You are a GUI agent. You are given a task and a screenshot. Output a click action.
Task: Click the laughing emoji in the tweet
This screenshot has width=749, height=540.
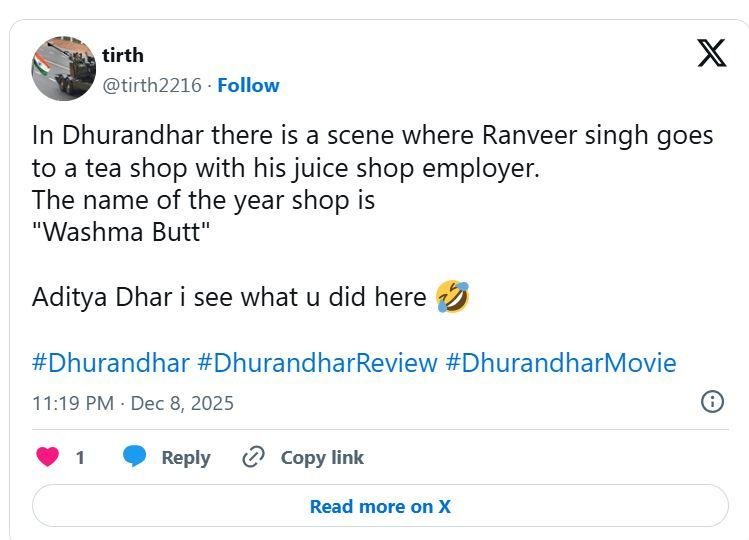(453, 296)
